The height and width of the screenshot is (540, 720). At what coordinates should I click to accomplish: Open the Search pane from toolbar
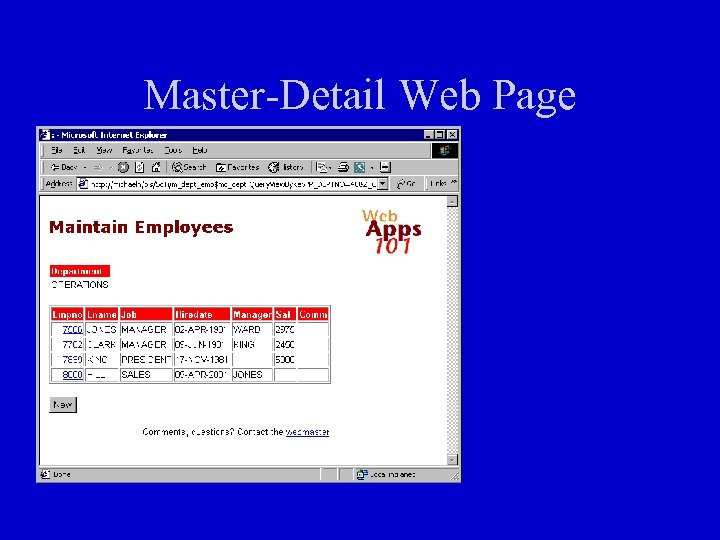pyautogui.click(x=189, y=167)
